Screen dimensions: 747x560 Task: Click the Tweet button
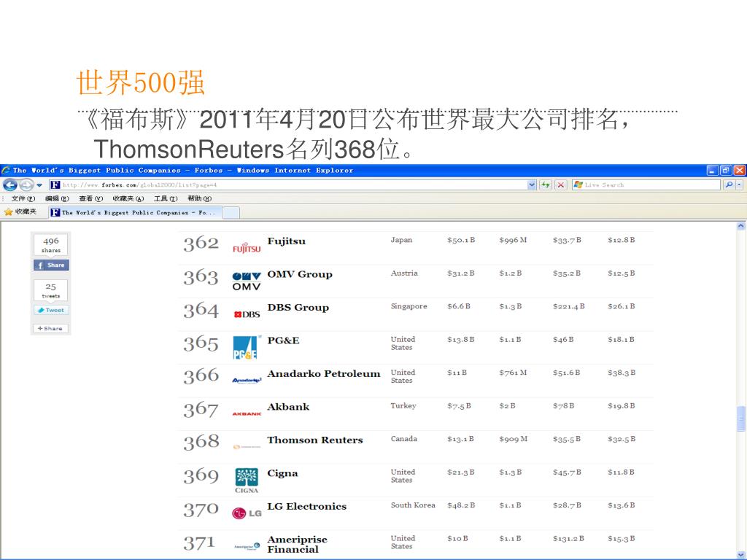[51, 310]
